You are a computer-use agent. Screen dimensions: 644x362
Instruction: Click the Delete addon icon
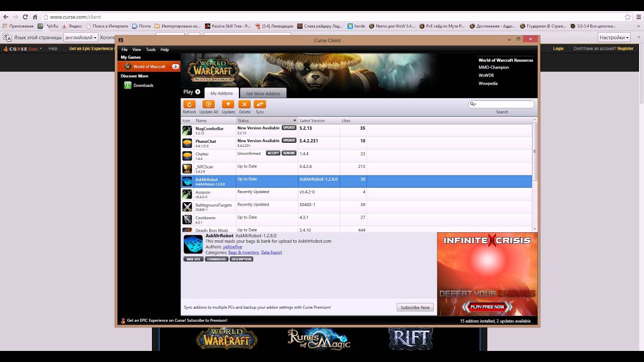pos(245,104)
